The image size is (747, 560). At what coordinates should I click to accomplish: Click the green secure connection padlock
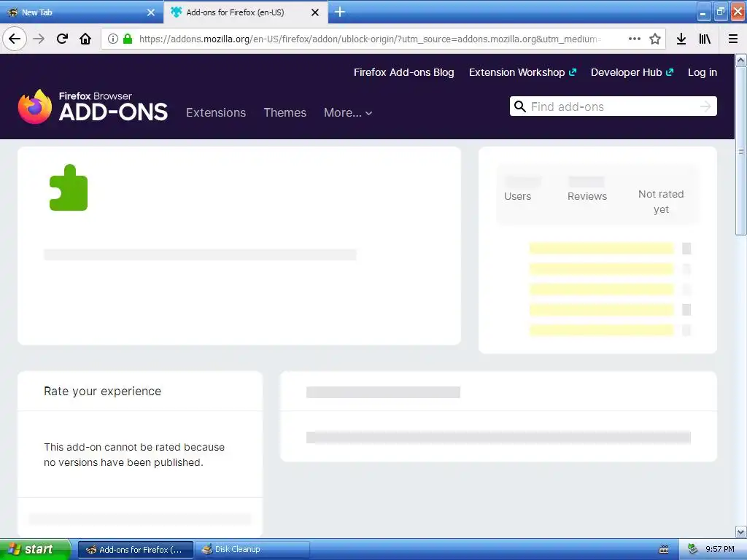tap(127, 39)
